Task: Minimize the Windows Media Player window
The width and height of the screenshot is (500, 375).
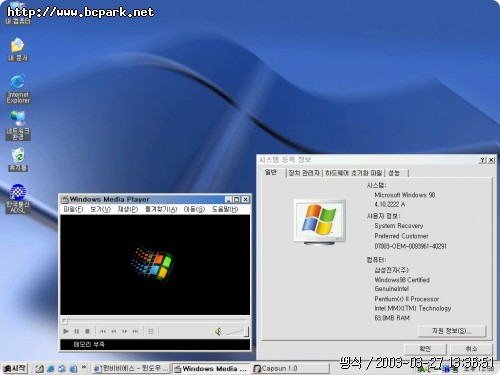Action: coord(228,199)
